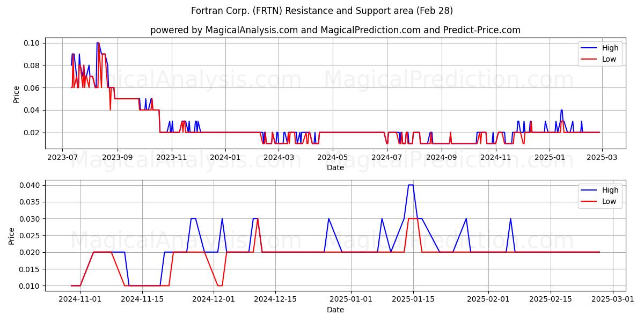Click the 2023-07 date tick label

pos(62,157)
